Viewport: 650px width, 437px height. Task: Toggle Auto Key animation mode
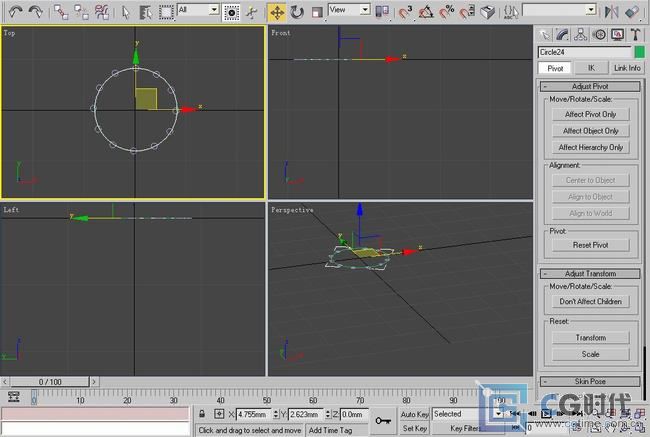[x=415, y=413]
